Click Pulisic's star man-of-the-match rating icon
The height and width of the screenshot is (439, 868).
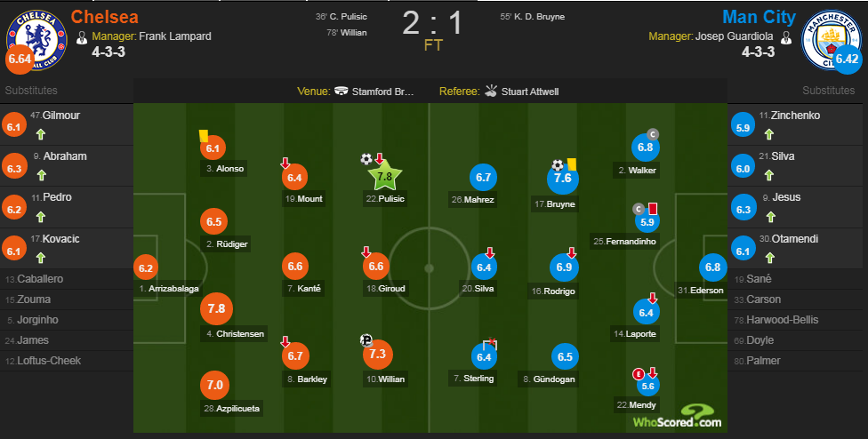click(x=385, y=177)
